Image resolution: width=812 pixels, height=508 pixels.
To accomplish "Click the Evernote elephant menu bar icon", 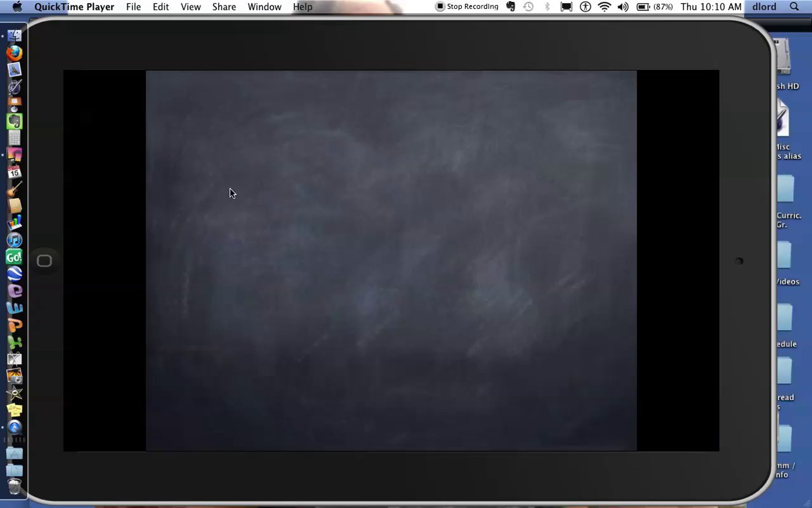I will point(511,7).
